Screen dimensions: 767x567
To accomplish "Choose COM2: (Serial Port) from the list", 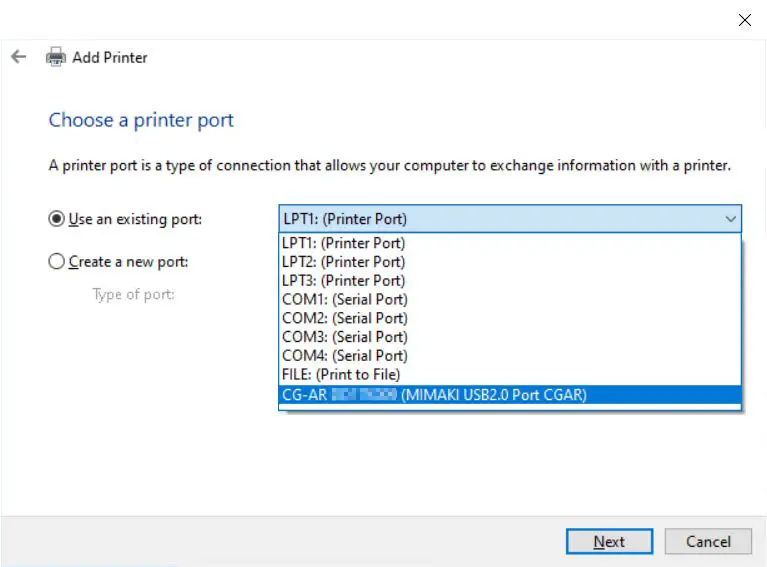I will 510,318.
